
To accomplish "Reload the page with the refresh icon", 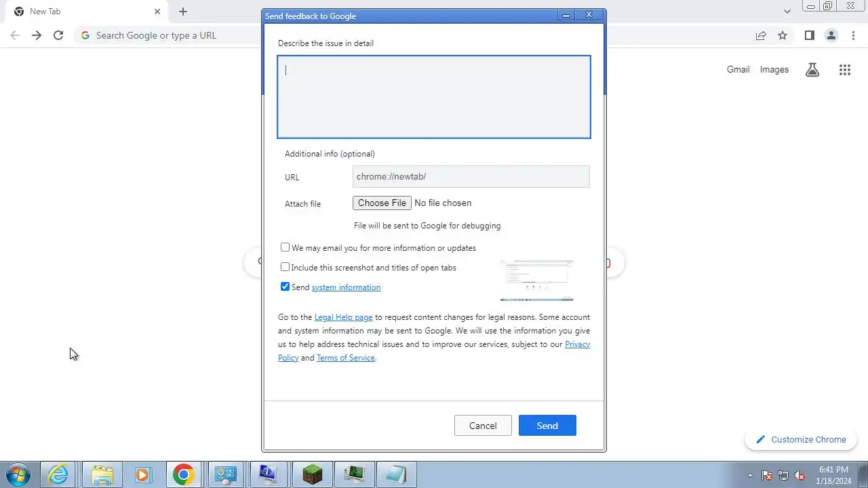I will click(x=58, y=35).
